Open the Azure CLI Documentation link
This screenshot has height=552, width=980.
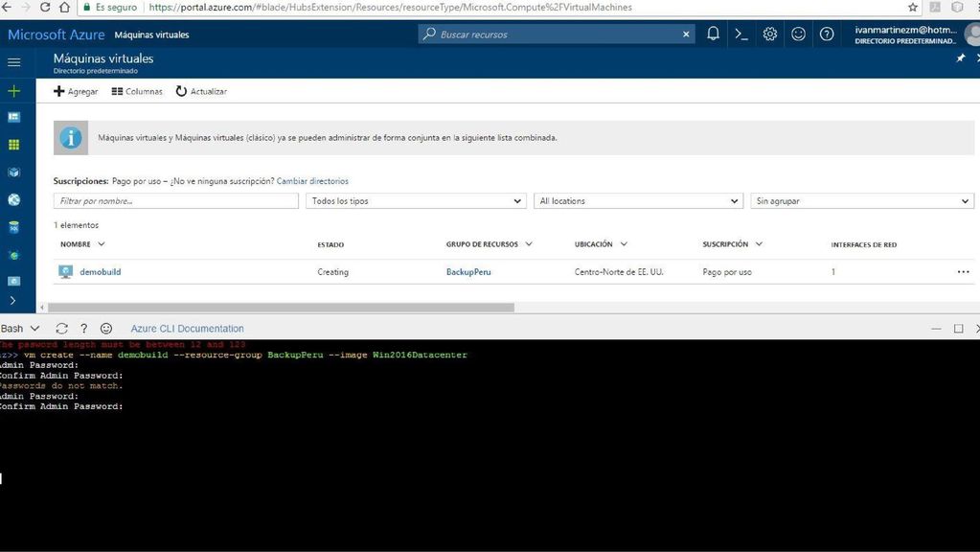click(x=187, y=328)
